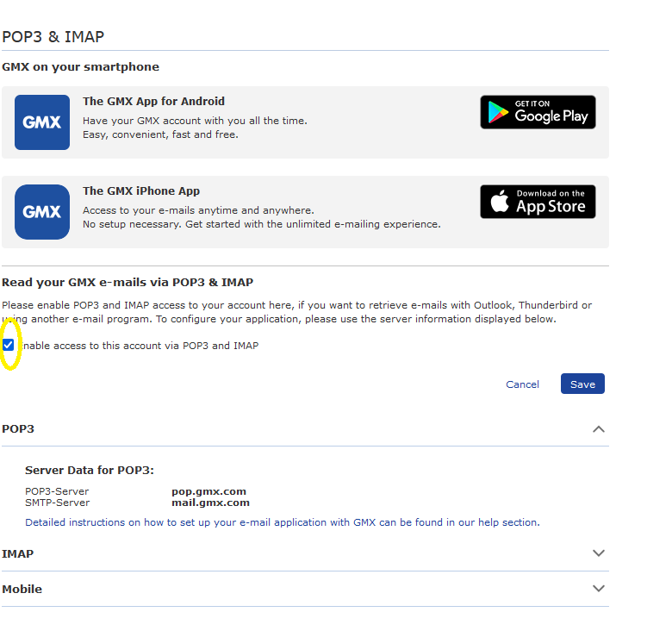The width and height of the screenshot is (672, 637).
Task: Select the Mobile section header label
Action: point(22,589)
